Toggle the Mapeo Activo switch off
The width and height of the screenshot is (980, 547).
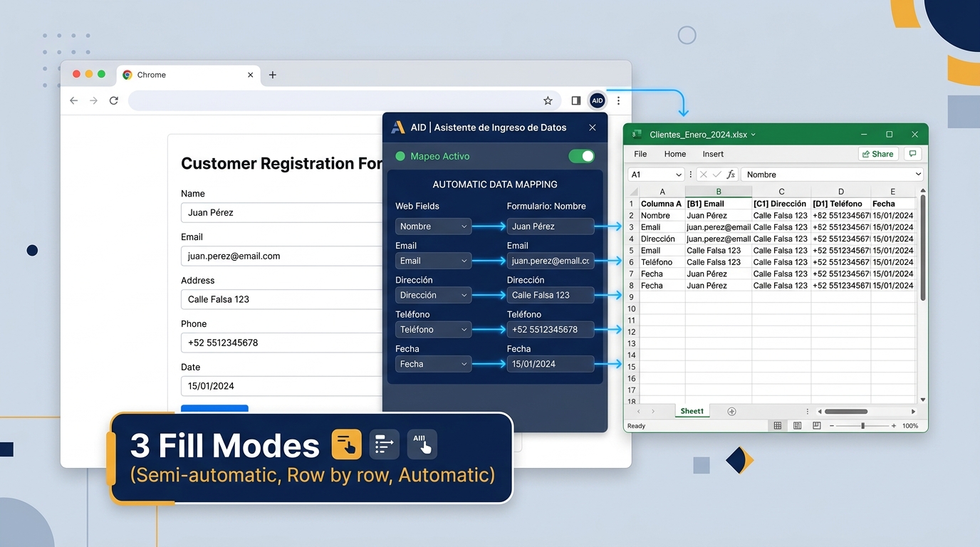click(582, 156)
